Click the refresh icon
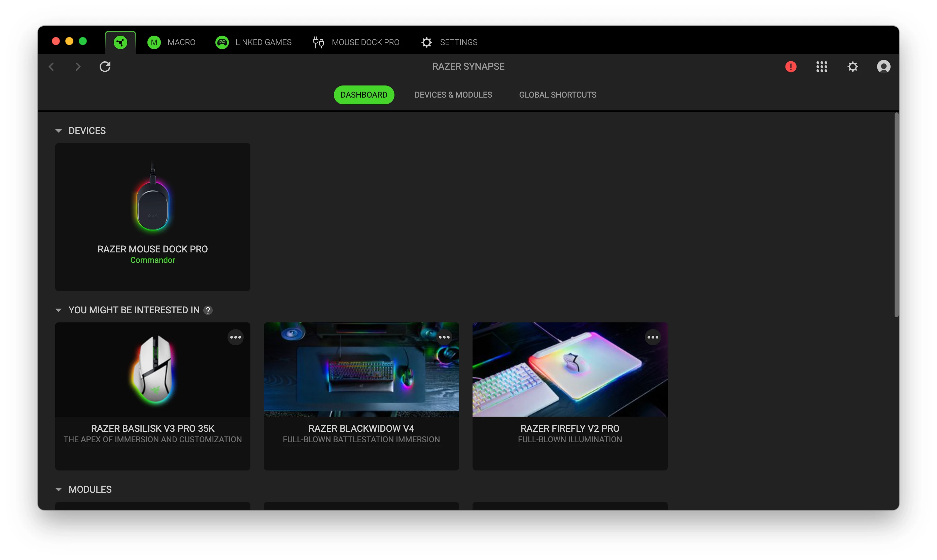 (x=105, y=67)
